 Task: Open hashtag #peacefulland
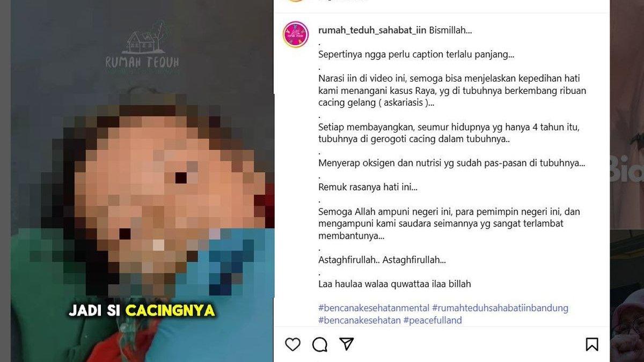click(x=433, y=320)
